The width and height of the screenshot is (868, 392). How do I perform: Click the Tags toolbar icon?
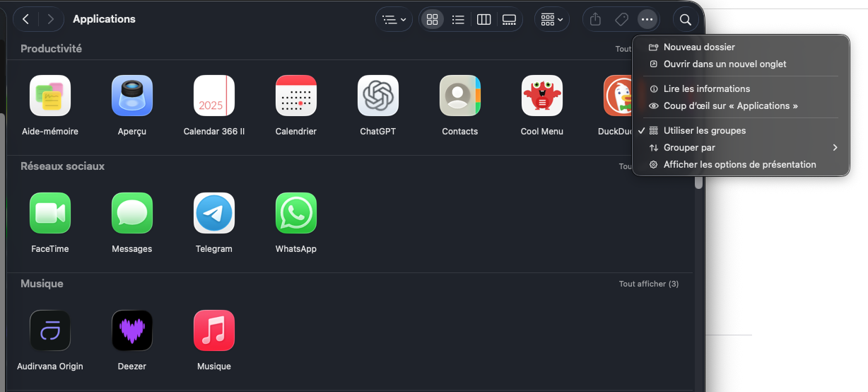coord(621,19)
